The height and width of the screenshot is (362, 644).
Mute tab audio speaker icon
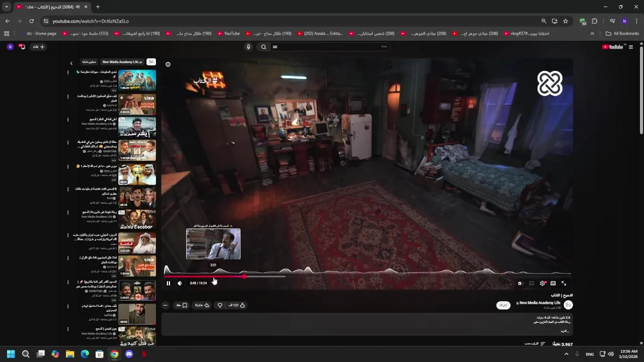tap(77, 7)
